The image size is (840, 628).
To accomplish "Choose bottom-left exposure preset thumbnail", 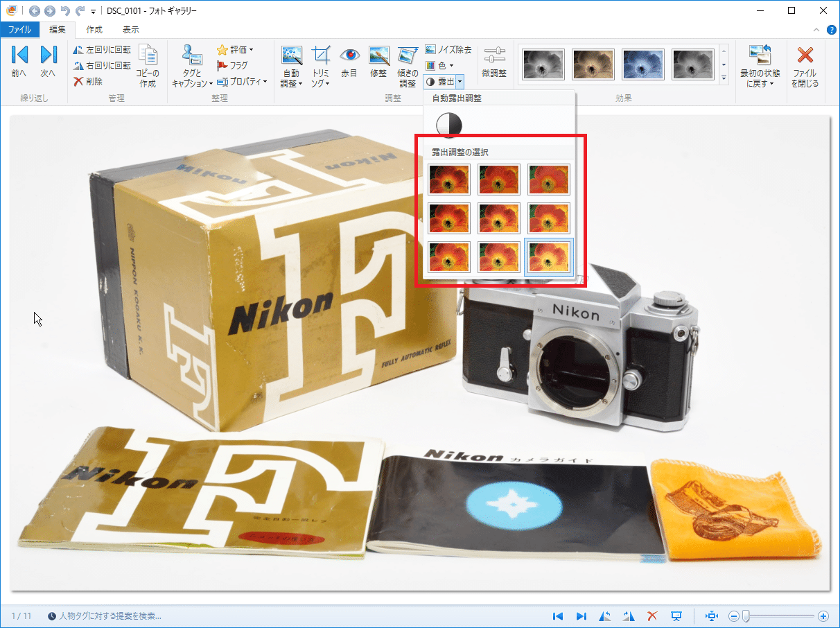I will 449,257.
